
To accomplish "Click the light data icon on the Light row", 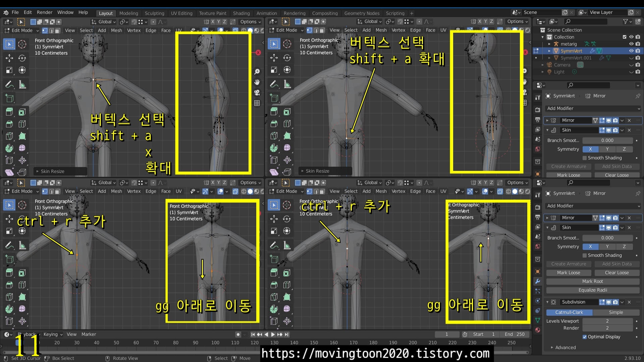I will pos(575,72).
